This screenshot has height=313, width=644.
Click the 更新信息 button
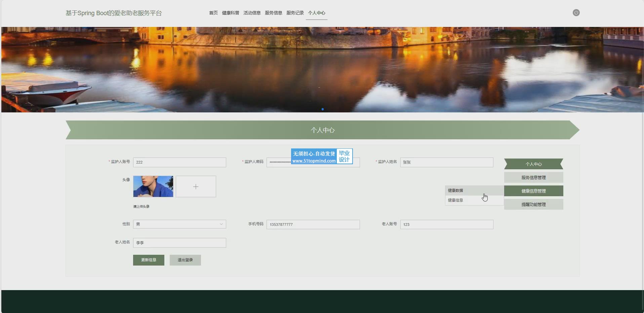[x=149, y=260]
